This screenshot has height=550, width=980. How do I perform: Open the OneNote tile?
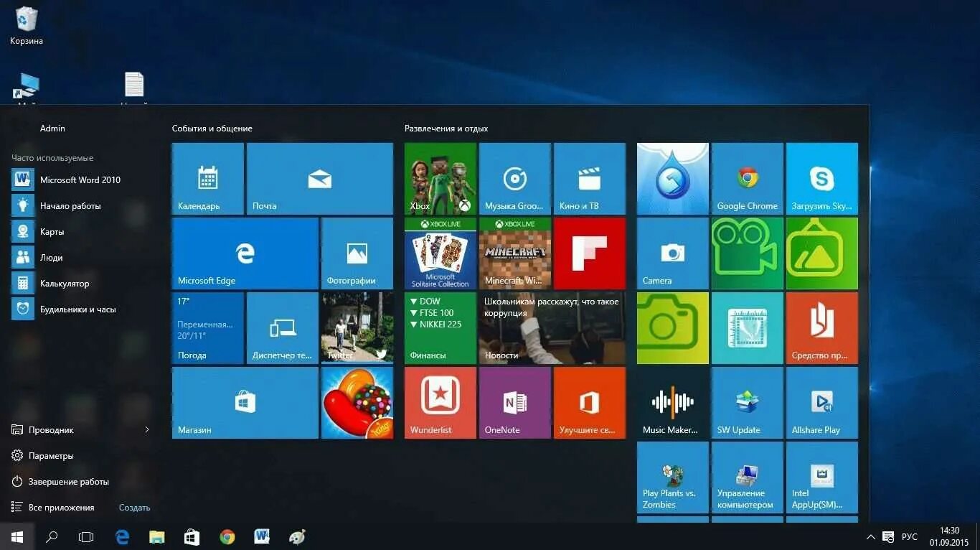pyautogui.click(x=515, y=403)
